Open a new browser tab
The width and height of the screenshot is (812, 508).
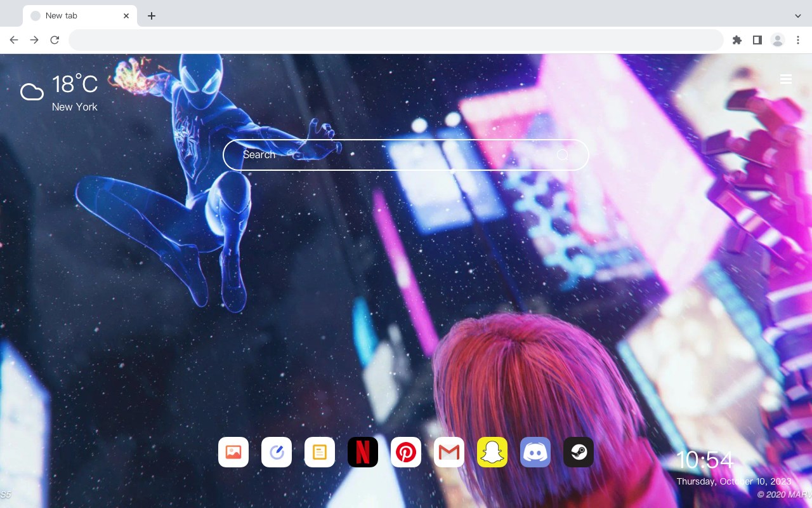pyautogui.click(x=152, y=16)
